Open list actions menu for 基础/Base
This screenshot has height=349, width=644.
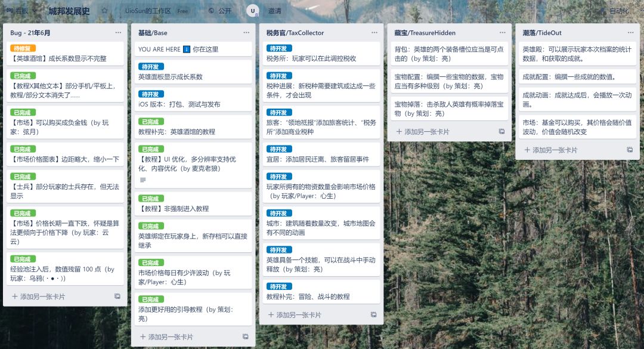coord(246,32)
